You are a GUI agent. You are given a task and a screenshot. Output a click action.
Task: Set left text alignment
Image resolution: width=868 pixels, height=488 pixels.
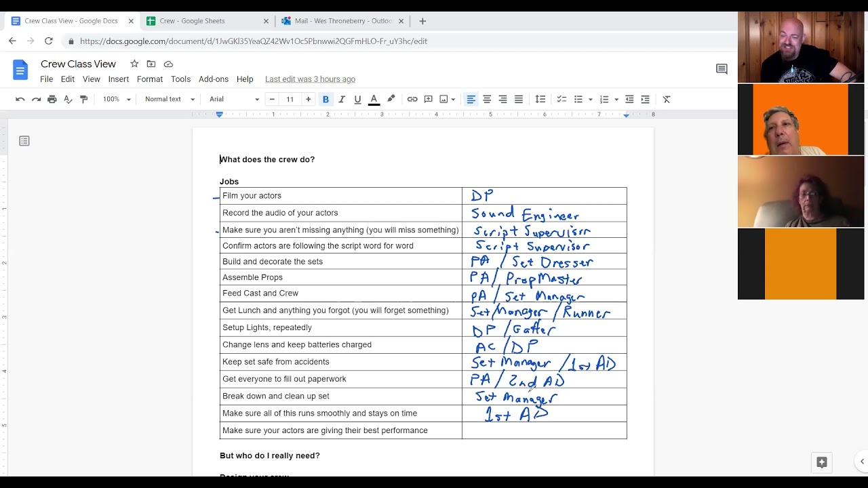coord(471,99)
